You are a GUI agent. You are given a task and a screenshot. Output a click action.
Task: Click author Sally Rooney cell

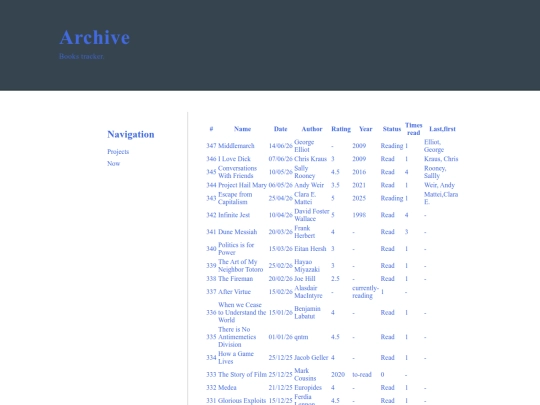tap(304, 172)
